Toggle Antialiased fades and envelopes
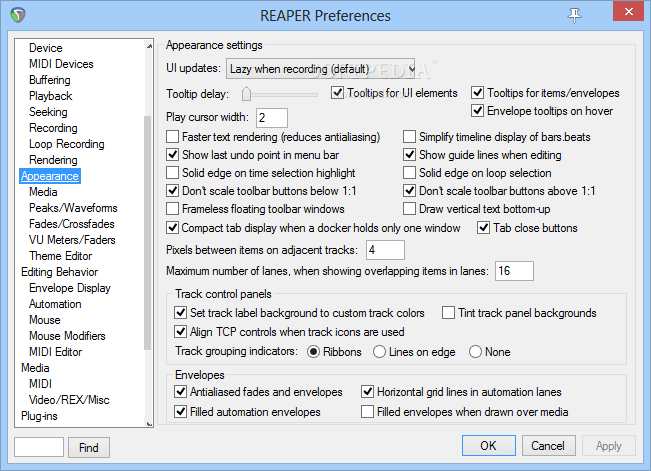Image resolution: width=651 pixels, height=471 pixels. pos(180,391)
